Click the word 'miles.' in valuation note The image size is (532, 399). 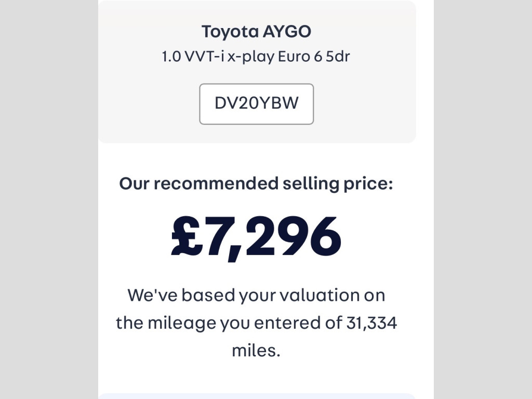pyautogui.click(x=256, y=350)
